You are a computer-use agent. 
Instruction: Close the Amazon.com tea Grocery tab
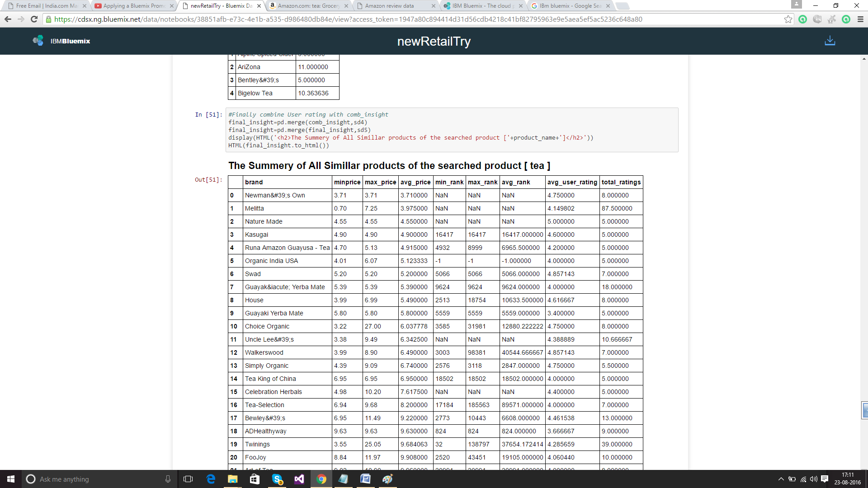pyautogui.click(x=346, y=6)
